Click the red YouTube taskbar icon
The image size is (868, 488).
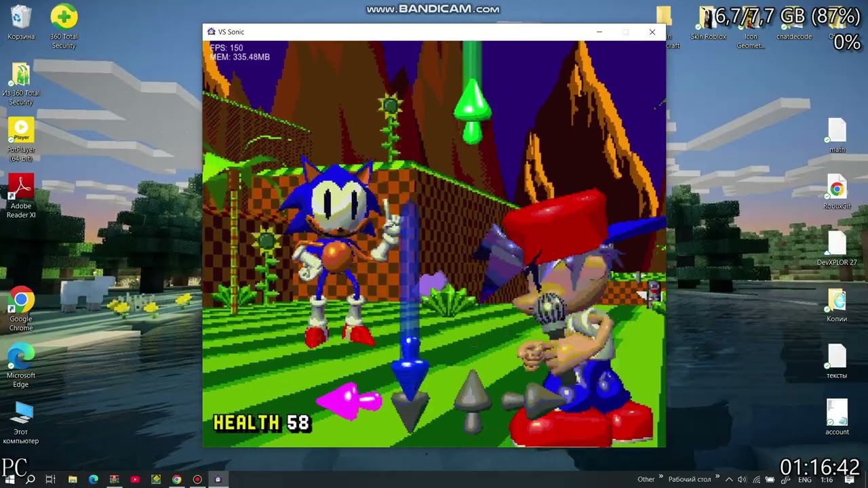(135, 479)
